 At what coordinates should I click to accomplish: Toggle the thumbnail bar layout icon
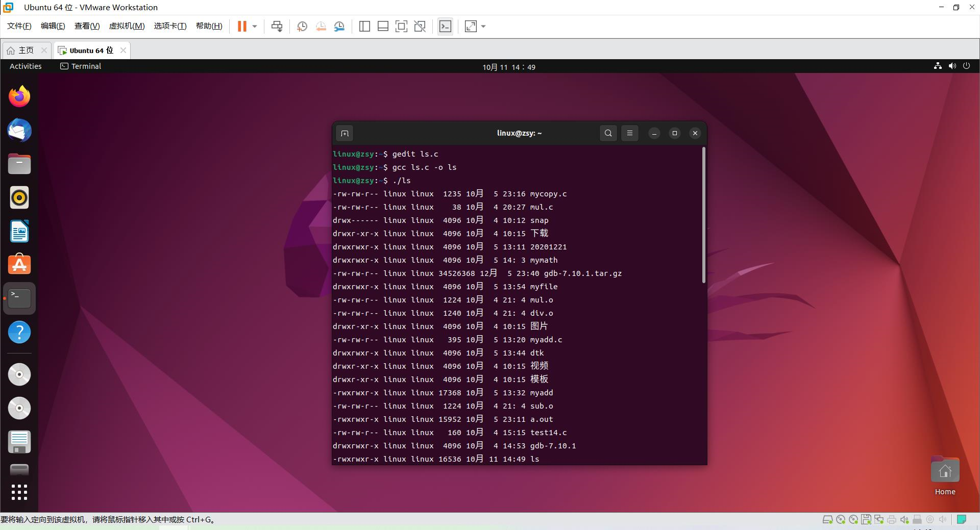383,27
